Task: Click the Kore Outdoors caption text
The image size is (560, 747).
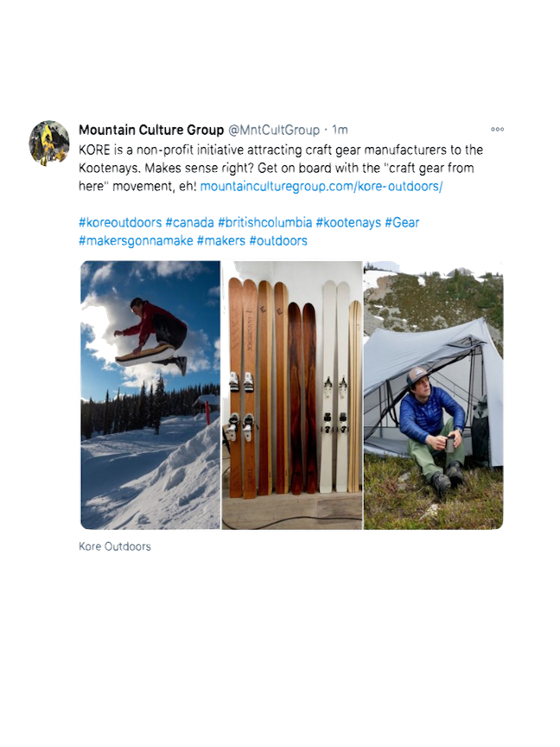Action: (115, 546)
